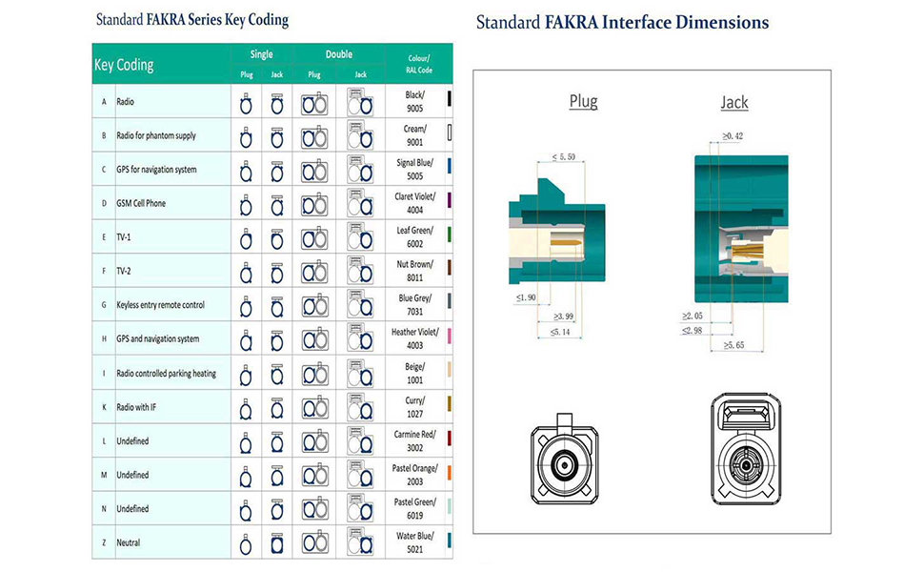
Task: Select the double jack icon for GSM Cell Phone
Action: coord(360,203)
